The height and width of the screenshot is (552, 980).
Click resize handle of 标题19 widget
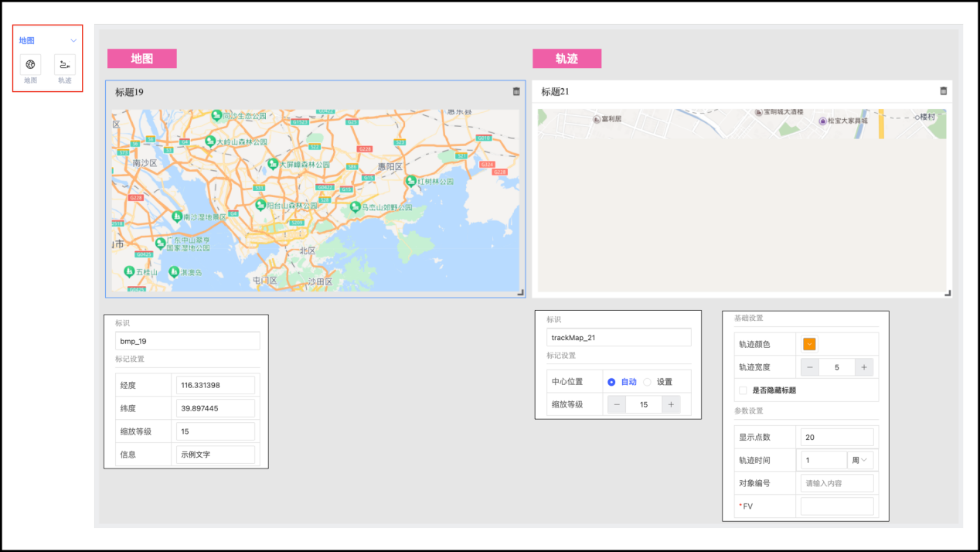tap(521, 293)
